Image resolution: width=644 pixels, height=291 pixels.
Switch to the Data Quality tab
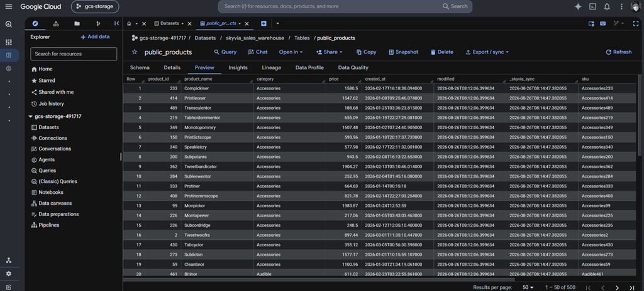[353, 67]
